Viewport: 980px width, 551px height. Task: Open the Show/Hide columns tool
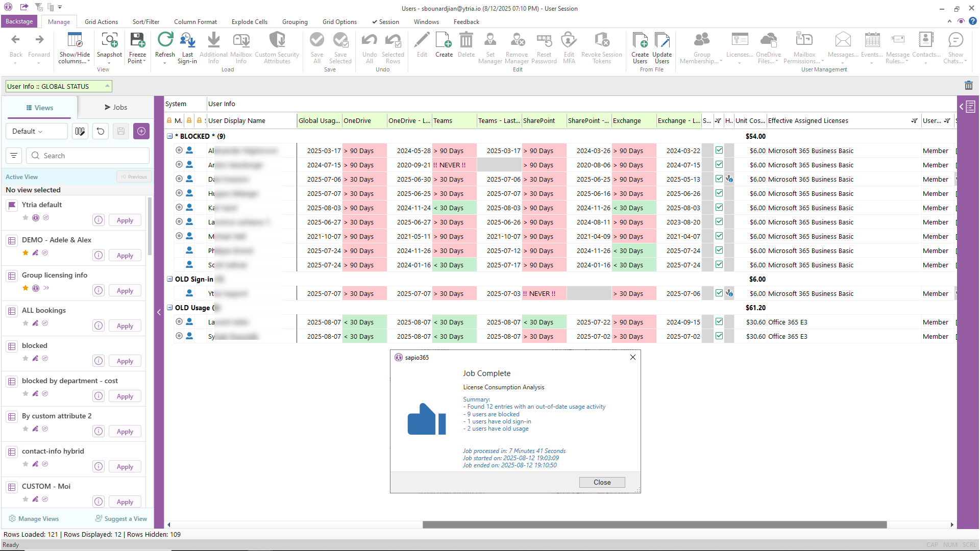tap(75, 48)
